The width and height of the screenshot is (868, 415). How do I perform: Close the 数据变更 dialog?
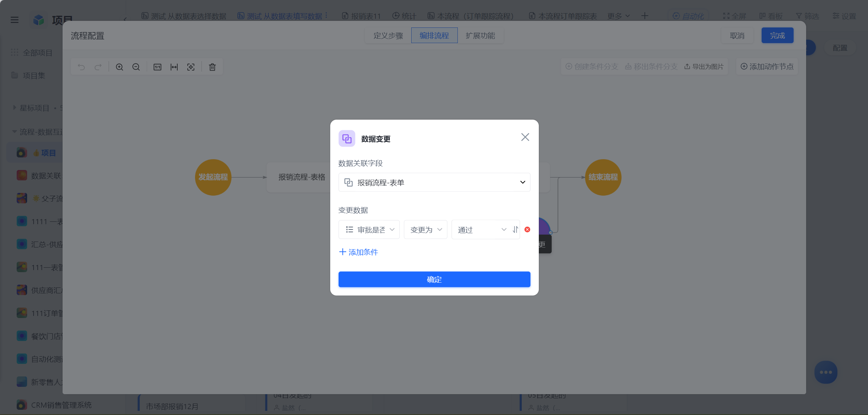coord(525,137)
